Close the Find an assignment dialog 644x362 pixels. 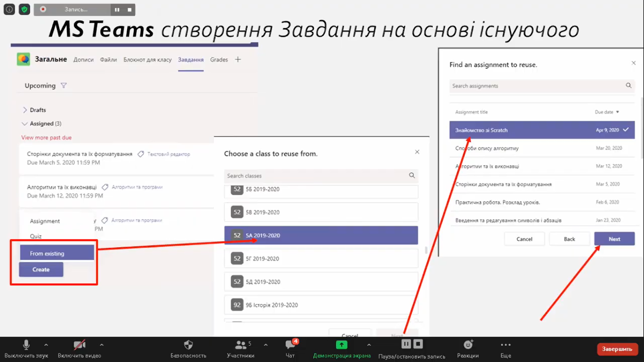click(634, 63)
